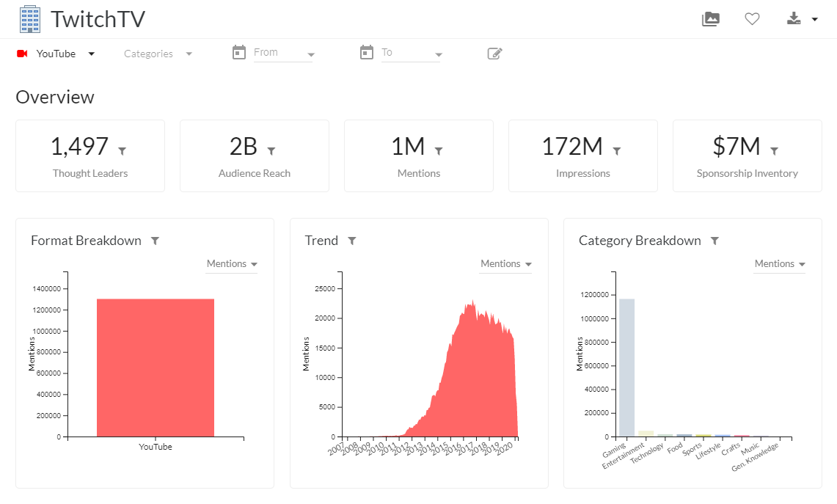This screenshot has width=837, height=504.
Task: Select the To date field
Action: (x=411, y=53)
